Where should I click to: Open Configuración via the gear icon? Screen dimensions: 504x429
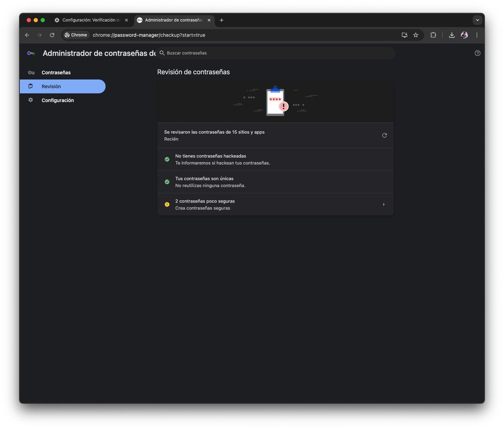(30, 100)
